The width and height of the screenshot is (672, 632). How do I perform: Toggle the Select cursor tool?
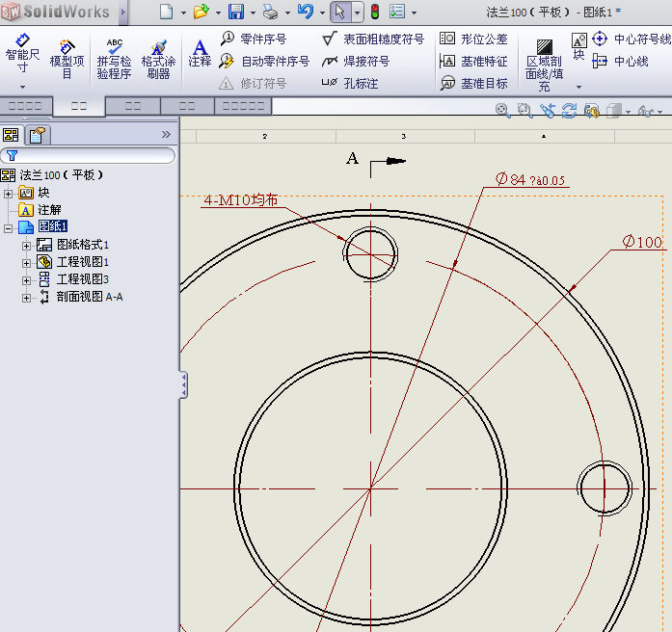click(x=339, y=12)
